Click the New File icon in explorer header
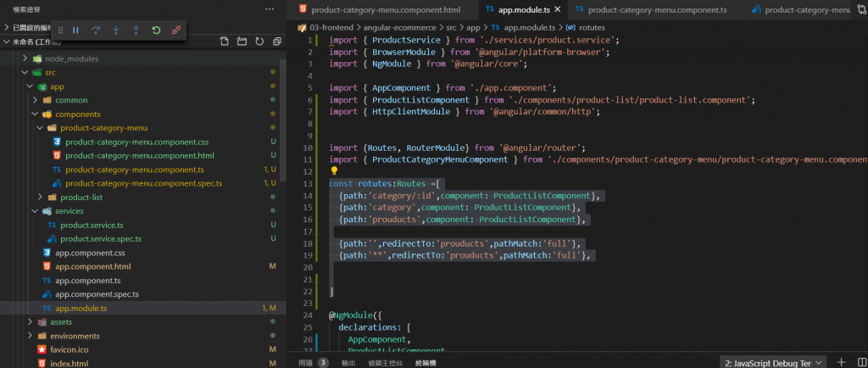This screenshot has height=368, width=868. click(224, 42)
